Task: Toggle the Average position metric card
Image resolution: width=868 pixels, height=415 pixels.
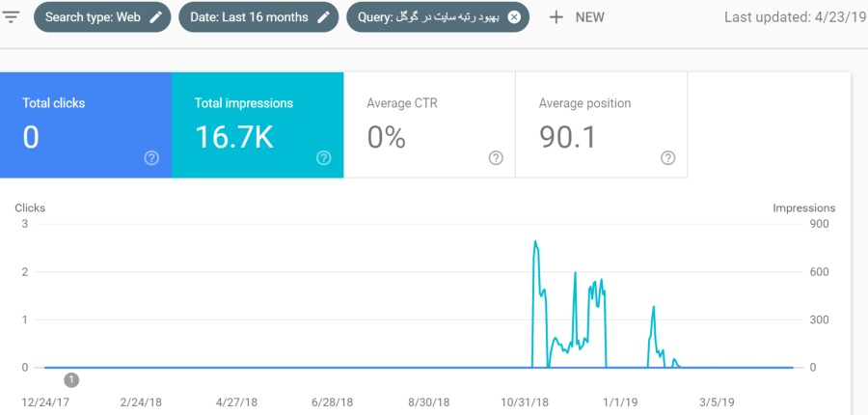Action: [x=602, y=125]
